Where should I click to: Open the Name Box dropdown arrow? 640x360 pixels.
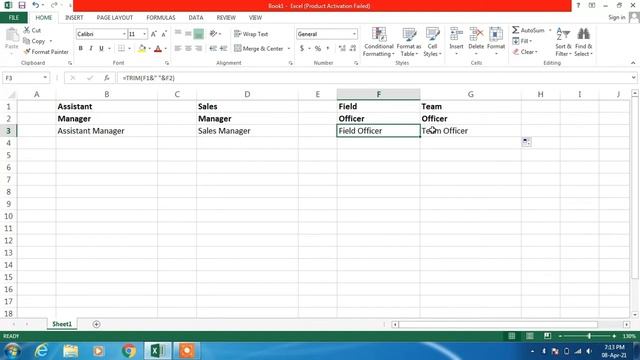(44, 78)
